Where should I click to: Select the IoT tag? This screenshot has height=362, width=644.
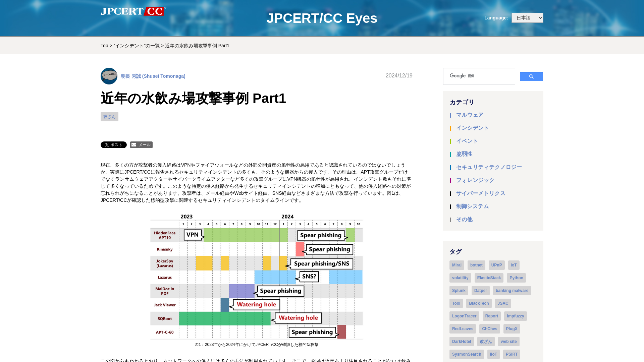(x=514, y=265)
